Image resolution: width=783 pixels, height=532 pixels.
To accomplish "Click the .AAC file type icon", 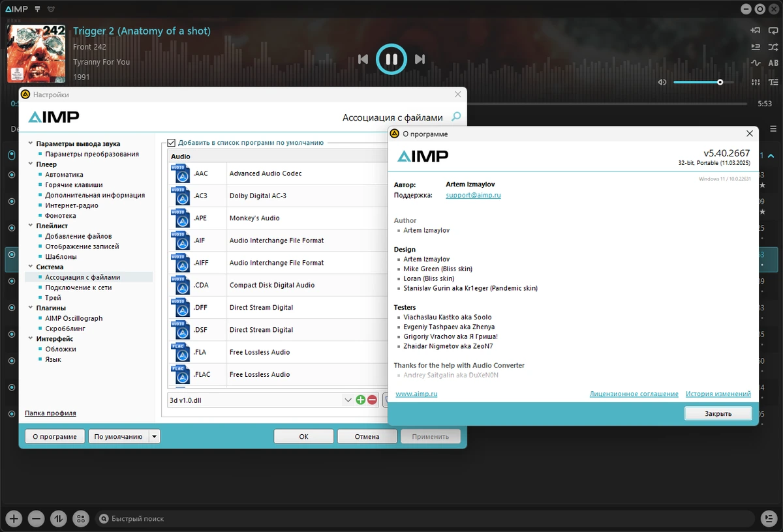I will [x=180, y=173].
